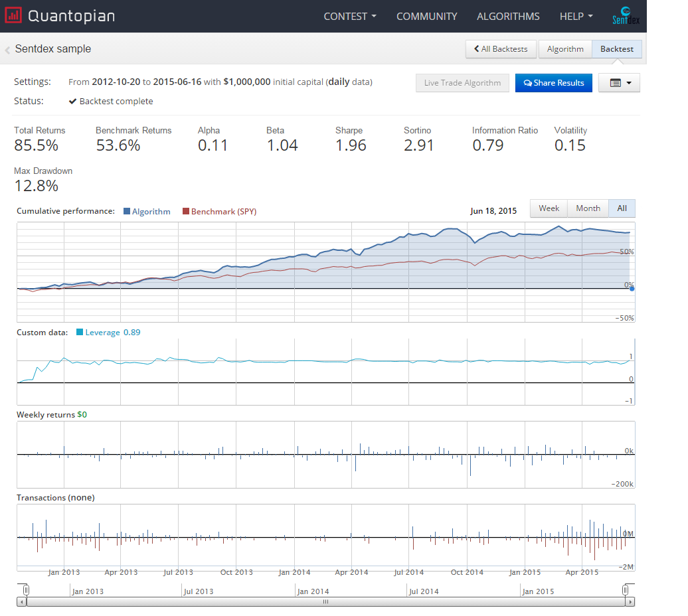The height and width of the screenshot is (616, 688).
Task: Click the Total Returns 85.5% value
Action: click(36, 145)
